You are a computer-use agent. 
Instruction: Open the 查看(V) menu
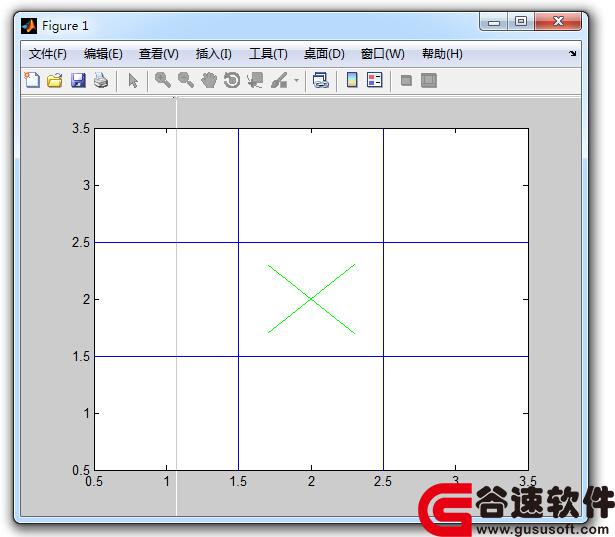(159, 54)
